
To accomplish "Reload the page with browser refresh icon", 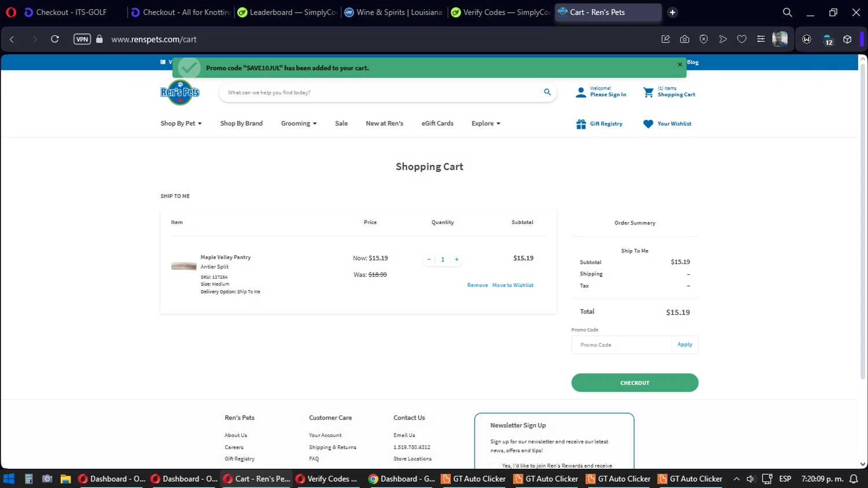I will pyautogui.click(x=55, y=39).
